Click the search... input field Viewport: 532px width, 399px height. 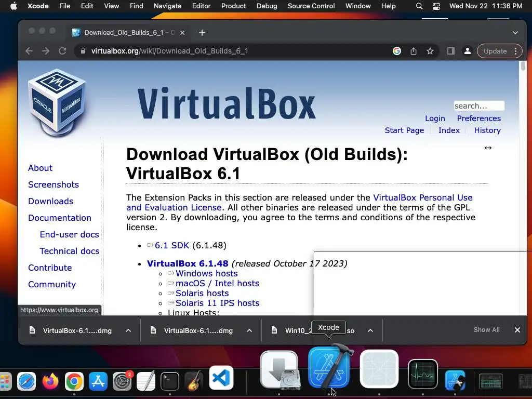tap(479, 106)
